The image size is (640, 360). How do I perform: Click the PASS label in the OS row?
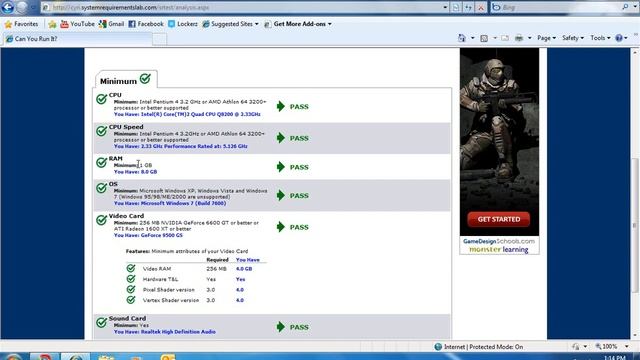pos(299,196)
